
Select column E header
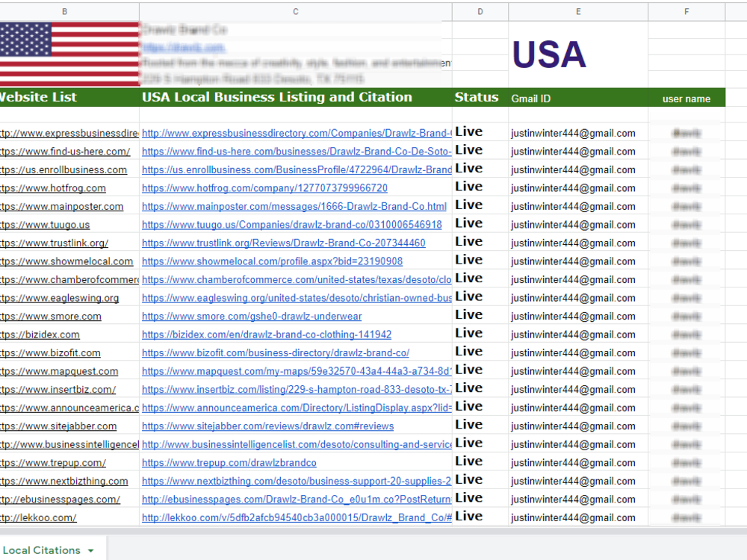[578, 11]
